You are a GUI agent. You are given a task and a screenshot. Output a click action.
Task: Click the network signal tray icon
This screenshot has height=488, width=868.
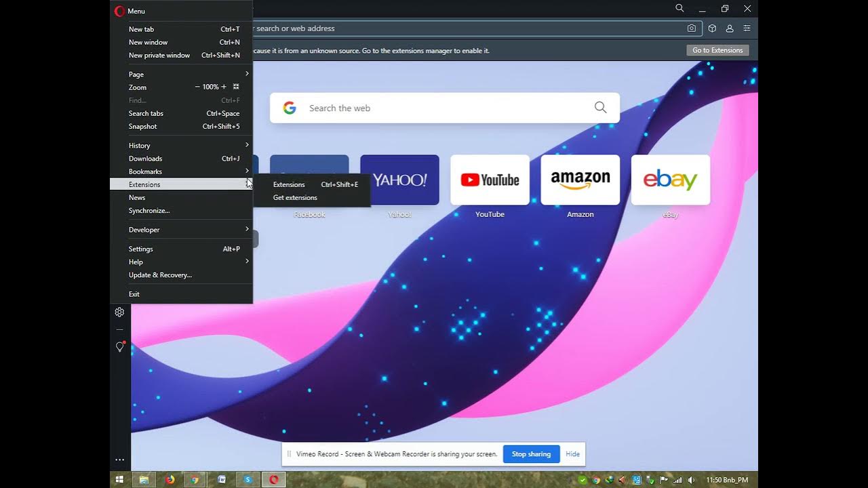point(677,480)
